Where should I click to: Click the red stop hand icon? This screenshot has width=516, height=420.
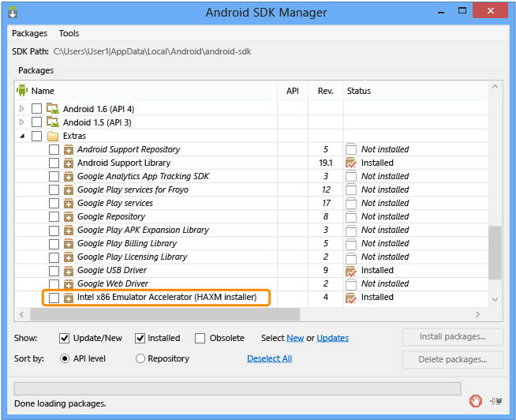[x=476, y=401]
